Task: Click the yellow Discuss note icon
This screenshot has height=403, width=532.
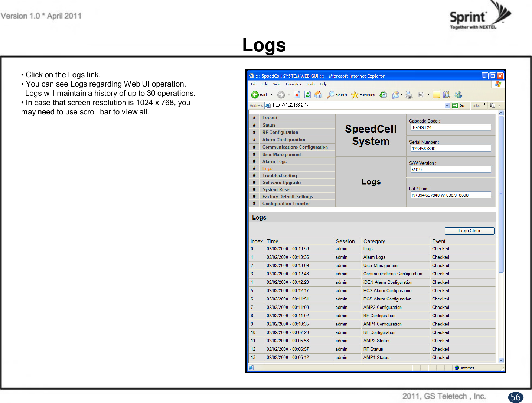Action: [436, 95]
